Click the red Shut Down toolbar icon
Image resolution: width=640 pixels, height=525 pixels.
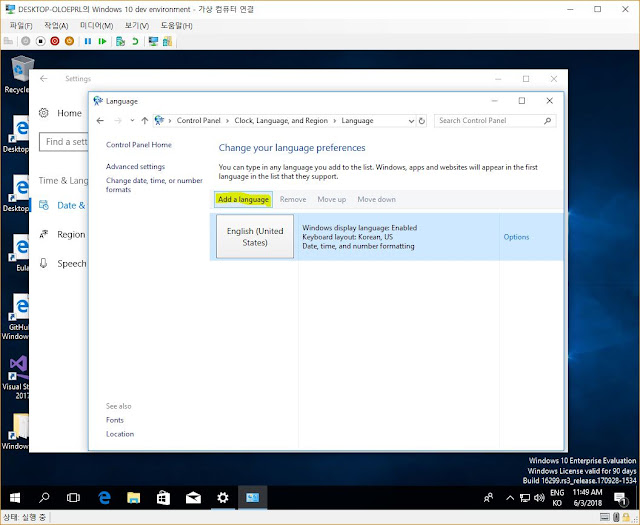tap(55, 41)
